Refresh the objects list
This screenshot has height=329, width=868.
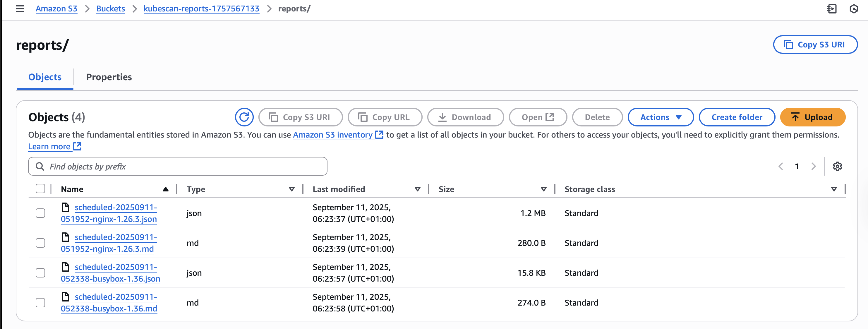click(244, 117)
